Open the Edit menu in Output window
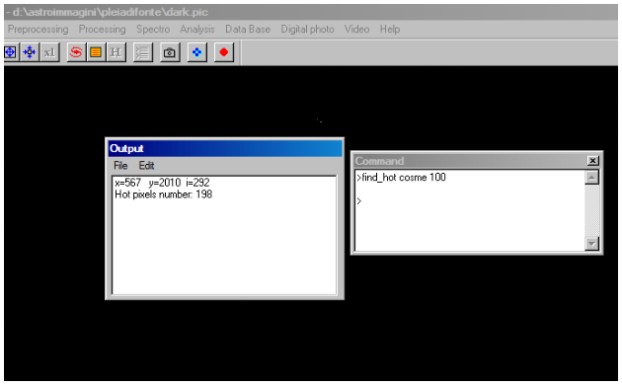Screen dimensions: 622x385 point(146,166)
